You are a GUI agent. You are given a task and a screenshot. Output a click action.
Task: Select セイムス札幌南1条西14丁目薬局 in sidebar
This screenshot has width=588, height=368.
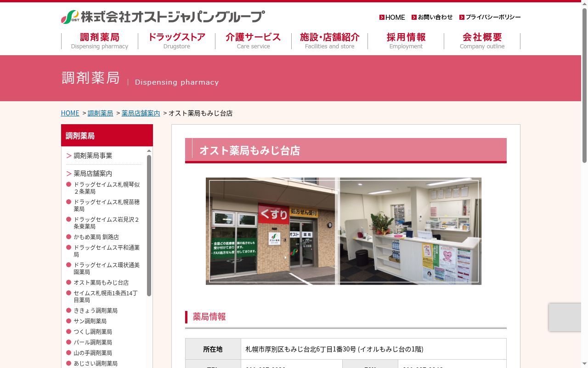(x=106, y=296)
